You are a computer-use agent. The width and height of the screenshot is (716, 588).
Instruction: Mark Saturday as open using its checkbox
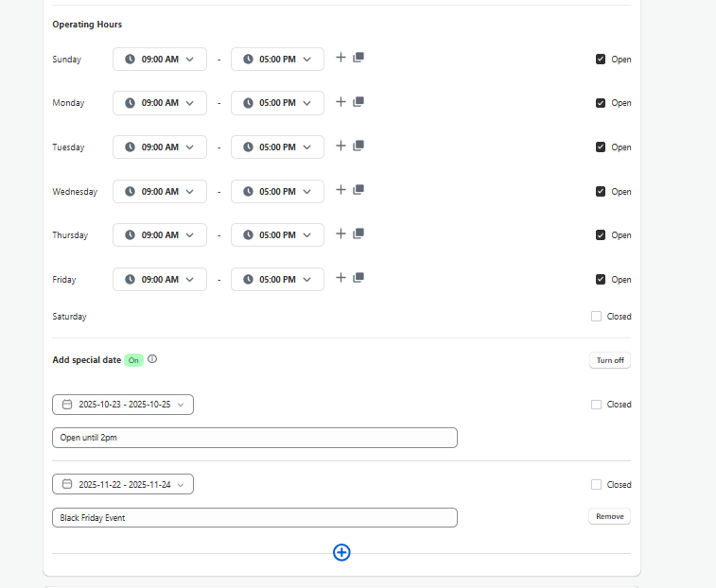coord(596,317)
